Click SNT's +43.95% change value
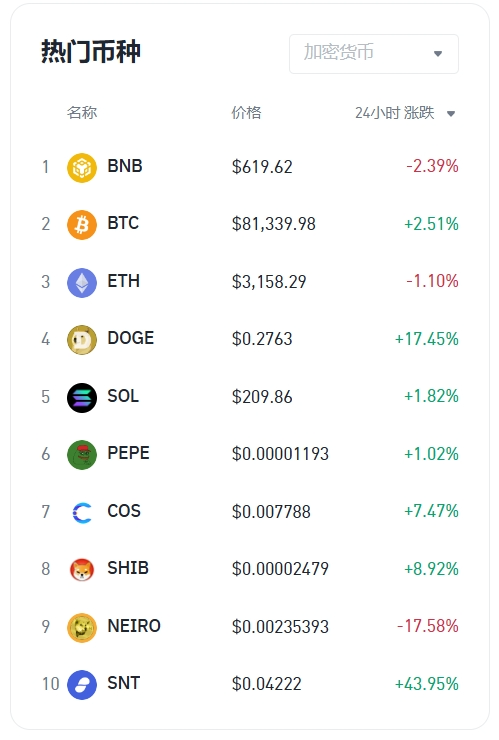The height and width of the screenshot is (740, 499). point(426,683)
